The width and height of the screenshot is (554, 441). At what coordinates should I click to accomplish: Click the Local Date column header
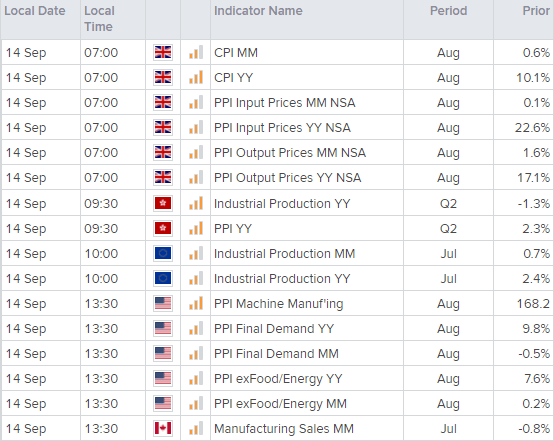tap(35, 11)
